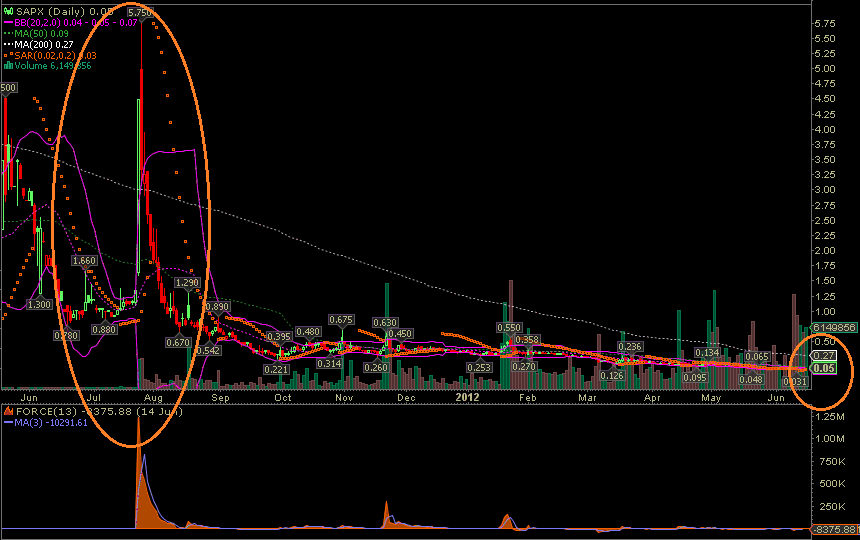The width and height of the screenshot is (860, 540).
Task: Click the green 0.05 last price tag
Action: (824, 368)
